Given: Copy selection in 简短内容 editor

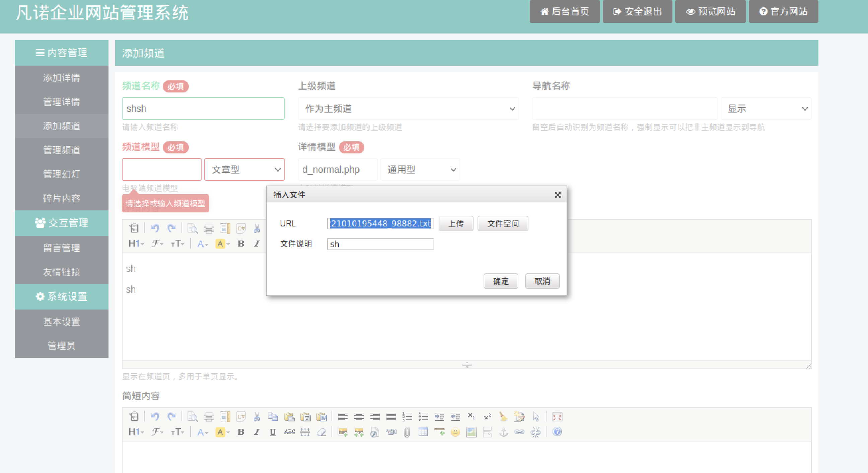Looking at the screenshot, I should click(273, 417).
